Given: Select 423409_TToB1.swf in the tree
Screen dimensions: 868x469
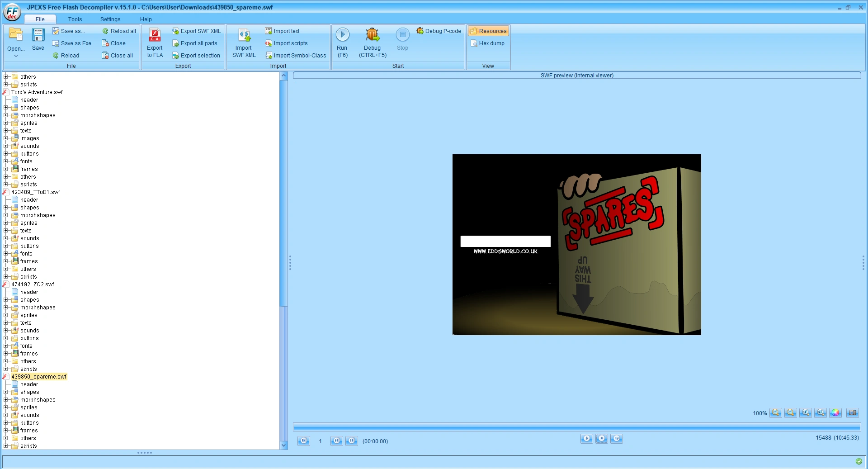Looking at the screenshot, I should tap(36, 192).
